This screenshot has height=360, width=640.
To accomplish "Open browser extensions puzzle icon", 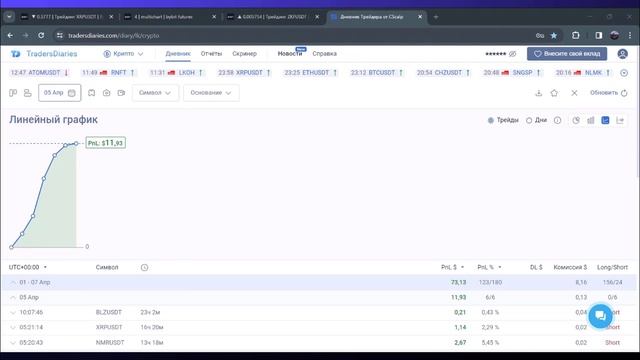I will click(x=576, y=36).
